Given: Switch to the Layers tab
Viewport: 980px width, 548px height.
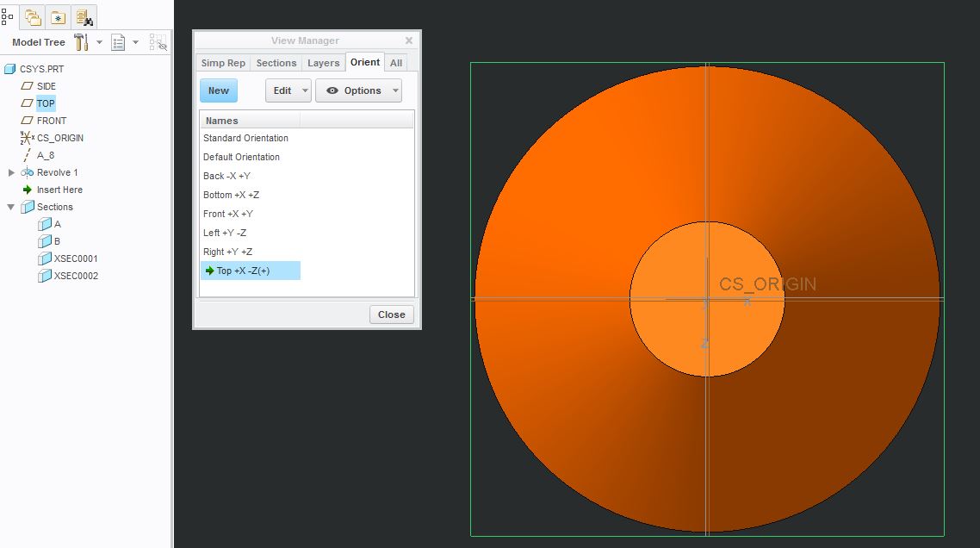Looking at the screenshot, I should click(323, 63).
